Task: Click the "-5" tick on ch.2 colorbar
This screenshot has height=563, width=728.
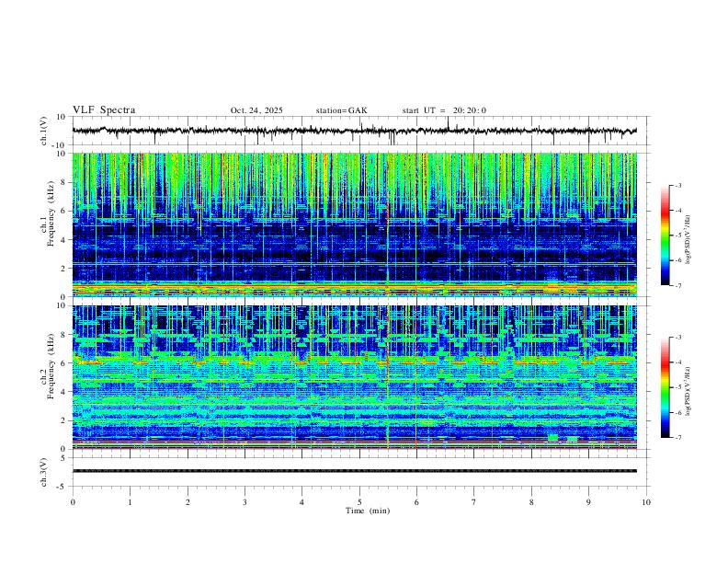Action: (x=677, y=387)
